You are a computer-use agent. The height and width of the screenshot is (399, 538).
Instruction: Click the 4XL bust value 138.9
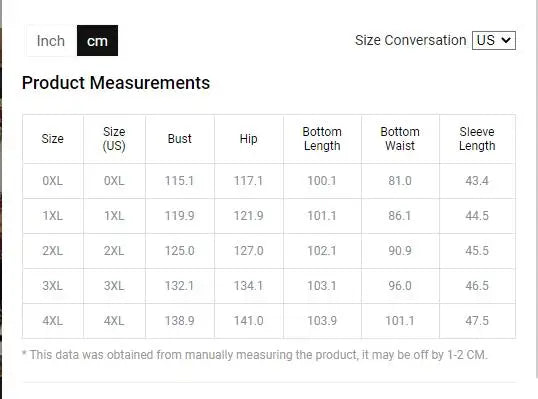coord(179,321)
